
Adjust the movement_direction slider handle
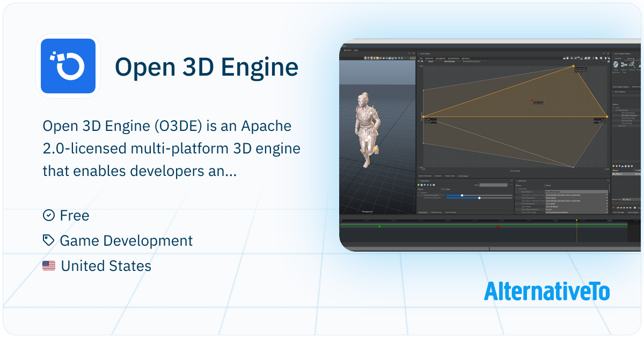pyautogui.click(x=479, y=198)
